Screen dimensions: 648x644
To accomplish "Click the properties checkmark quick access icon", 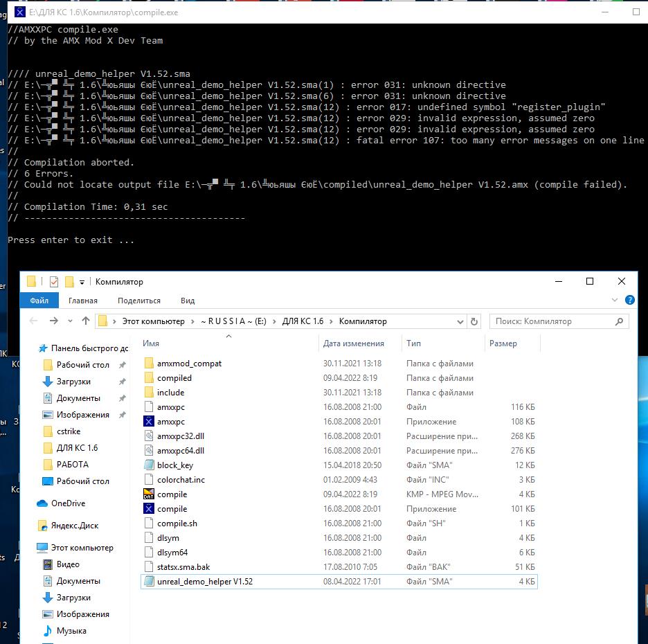I will coord(54,282).
